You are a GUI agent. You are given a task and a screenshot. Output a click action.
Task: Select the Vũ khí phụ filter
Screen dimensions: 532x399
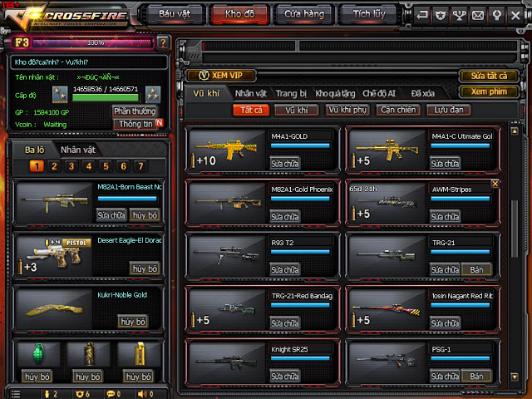point(347,110)
